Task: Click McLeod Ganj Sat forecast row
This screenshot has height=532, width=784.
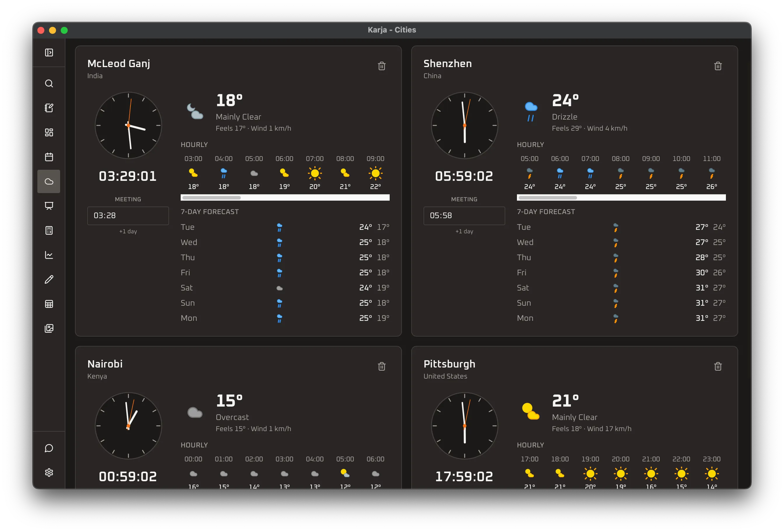Action: click(x=285, y=288)
